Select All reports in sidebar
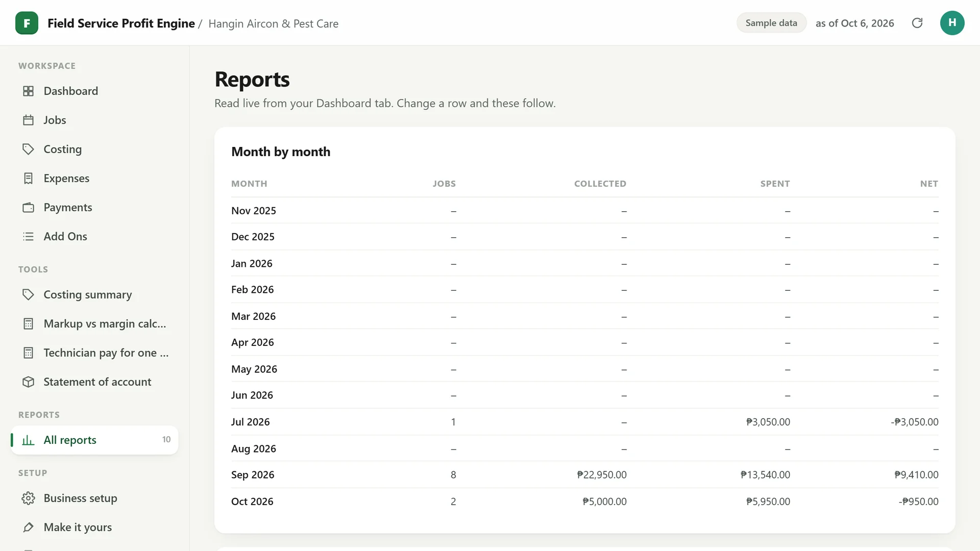Image resolution: width=980 pixels, height=551 pixels. tap(94, 440)
